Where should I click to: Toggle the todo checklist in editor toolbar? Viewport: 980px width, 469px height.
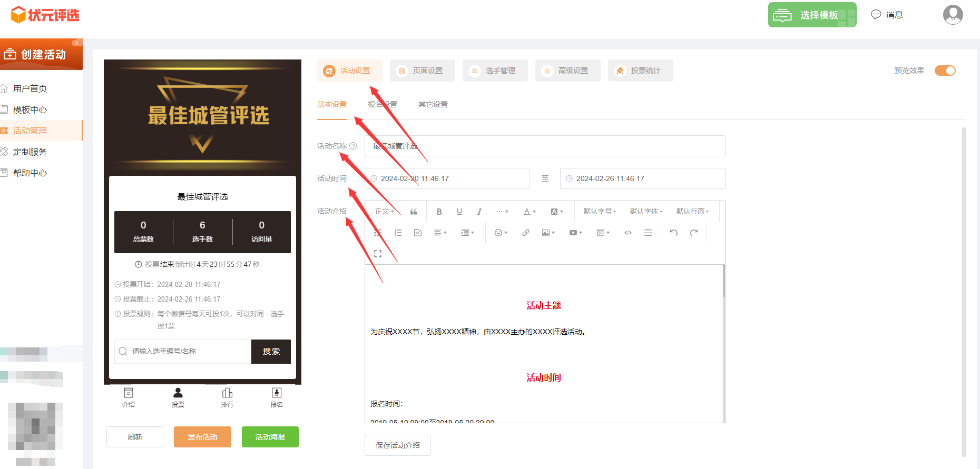click(x=418, y=233)
